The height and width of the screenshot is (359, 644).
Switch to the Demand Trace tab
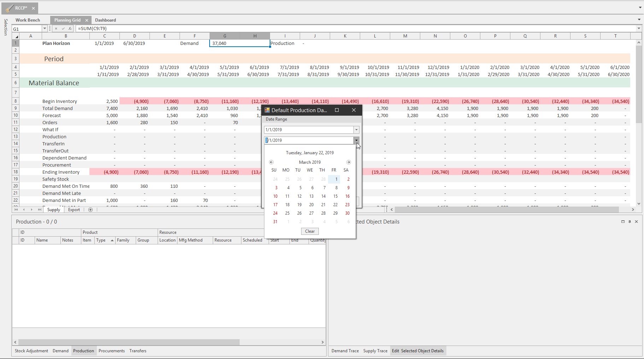(x=345, y=351)
